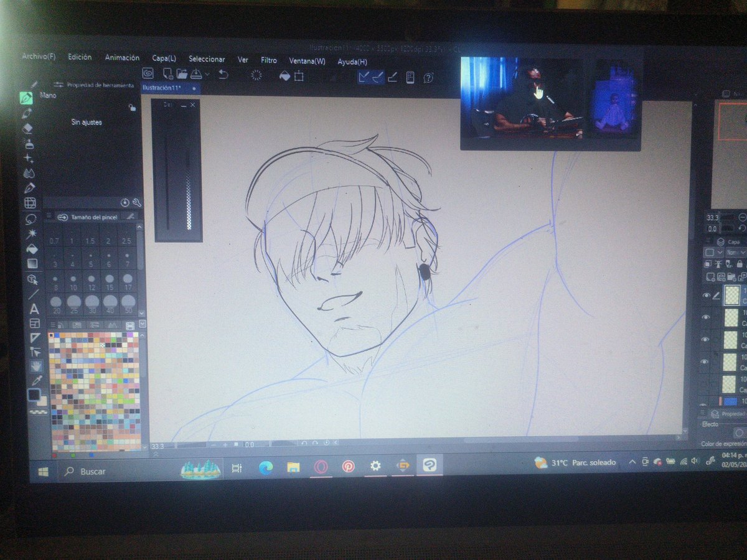Image resolution: width=747 pixels, height=560 pixels.
Task: Click the Save icon in command bar
Action: (x=196, y=74)
